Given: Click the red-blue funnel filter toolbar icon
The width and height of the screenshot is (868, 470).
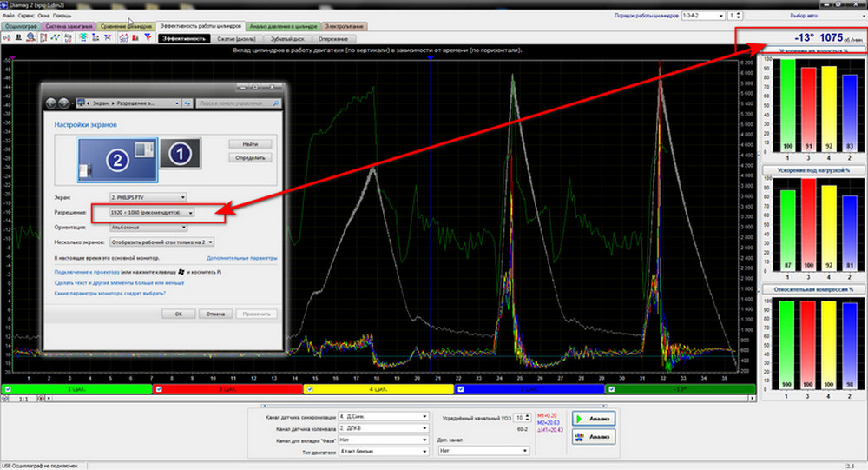Looking at the screenshot, I should (148, 37).
